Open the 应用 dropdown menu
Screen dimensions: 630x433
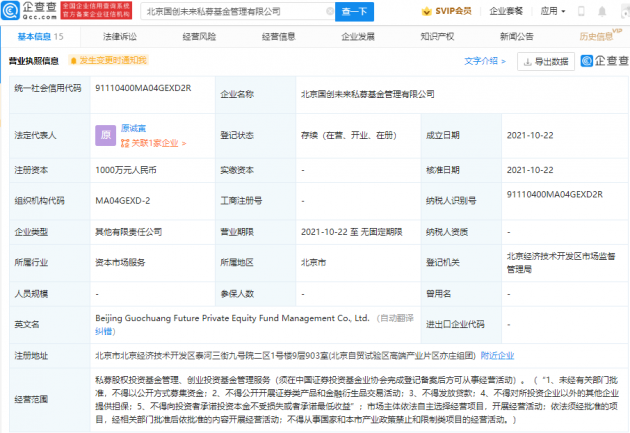pyautogui.click(x=553, y=12)
